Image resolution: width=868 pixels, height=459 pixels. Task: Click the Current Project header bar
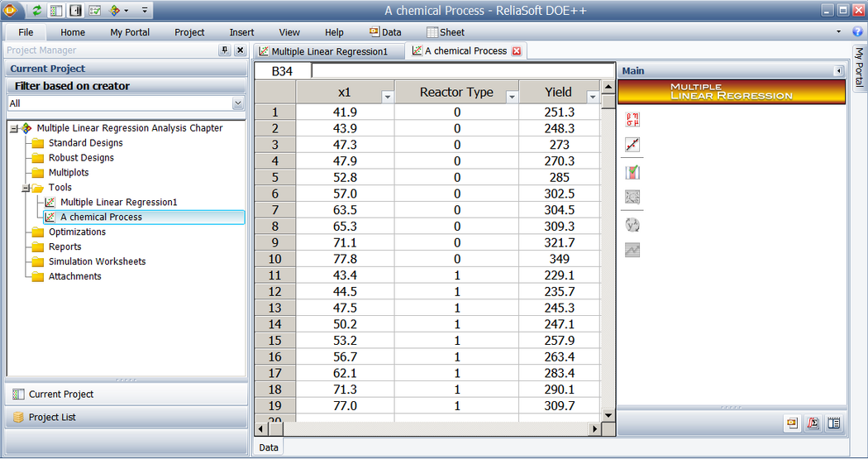(126, 69)
